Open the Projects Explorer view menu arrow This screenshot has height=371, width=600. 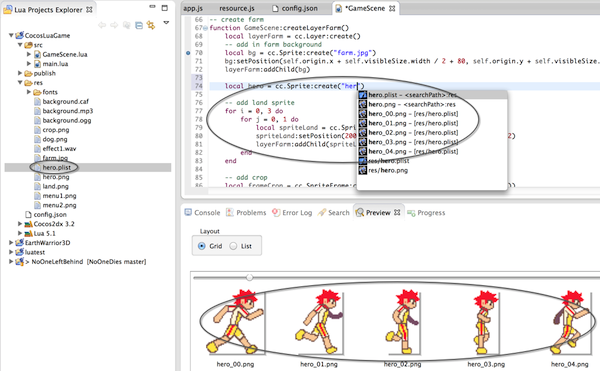166,23
